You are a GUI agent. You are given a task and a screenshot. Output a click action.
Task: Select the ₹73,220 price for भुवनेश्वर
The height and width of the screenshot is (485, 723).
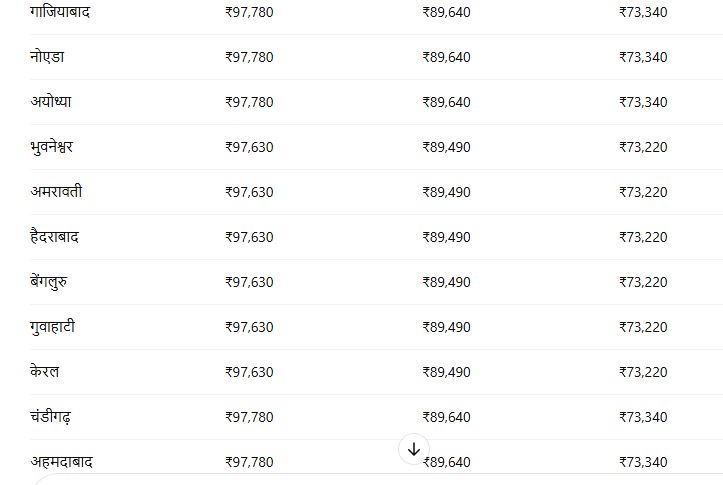pos(643,147)
